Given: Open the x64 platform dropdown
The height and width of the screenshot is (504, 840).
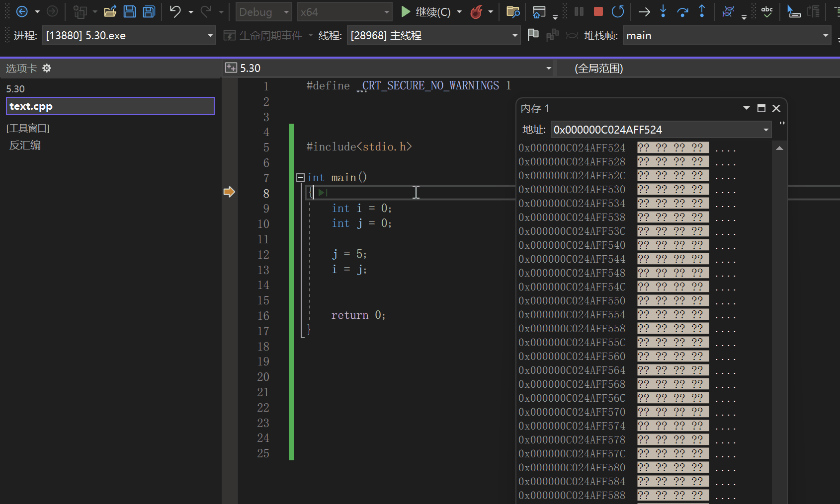Looking at the screenshot, I should click(x=344, y=12).
